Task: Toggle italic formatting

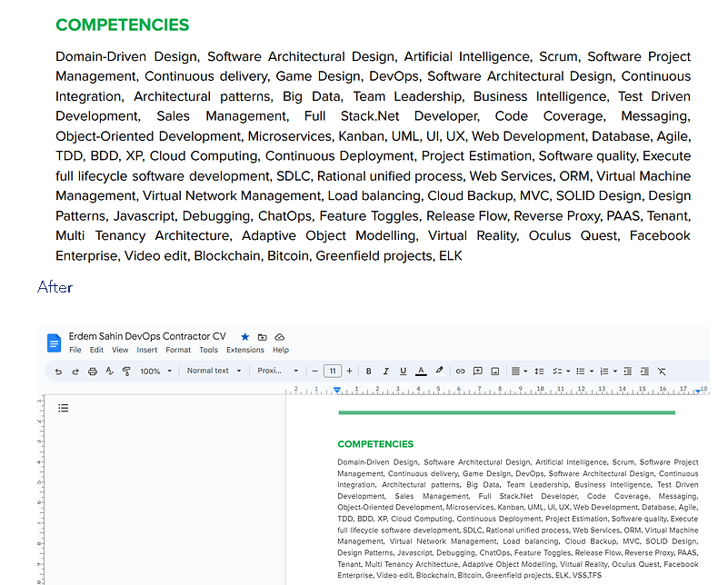Action: pos(386,372)
